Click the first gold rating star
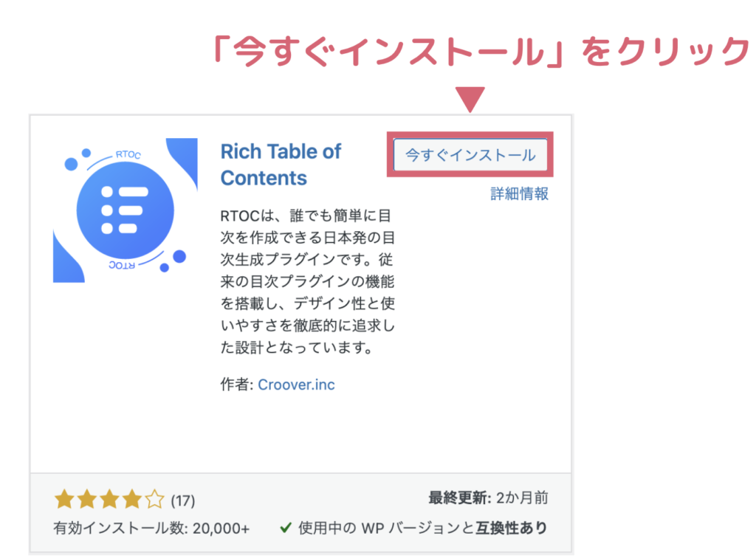 coord(64,500)
